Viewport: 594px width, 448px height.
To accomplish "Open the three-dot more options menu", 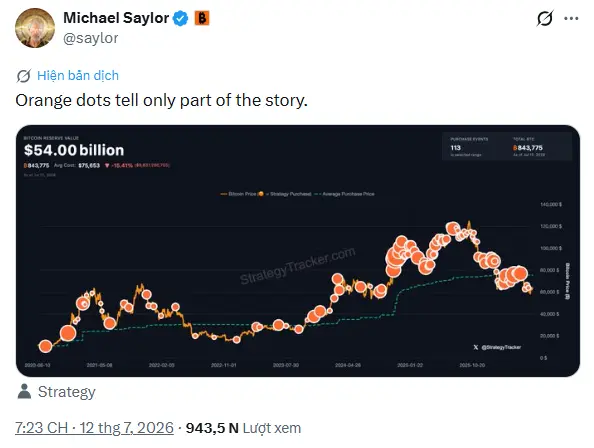I will tap(571, 19).
